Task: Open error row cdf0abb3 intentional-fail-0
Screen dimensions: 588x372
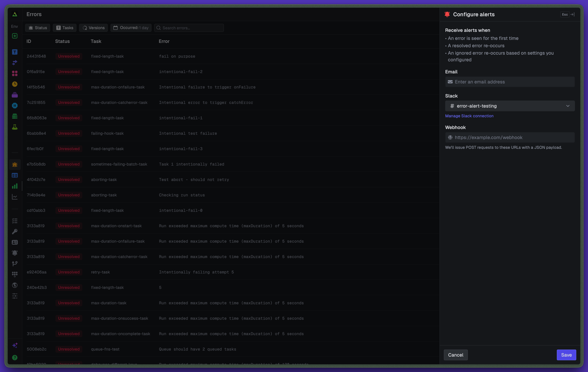Action: [231, 210]
